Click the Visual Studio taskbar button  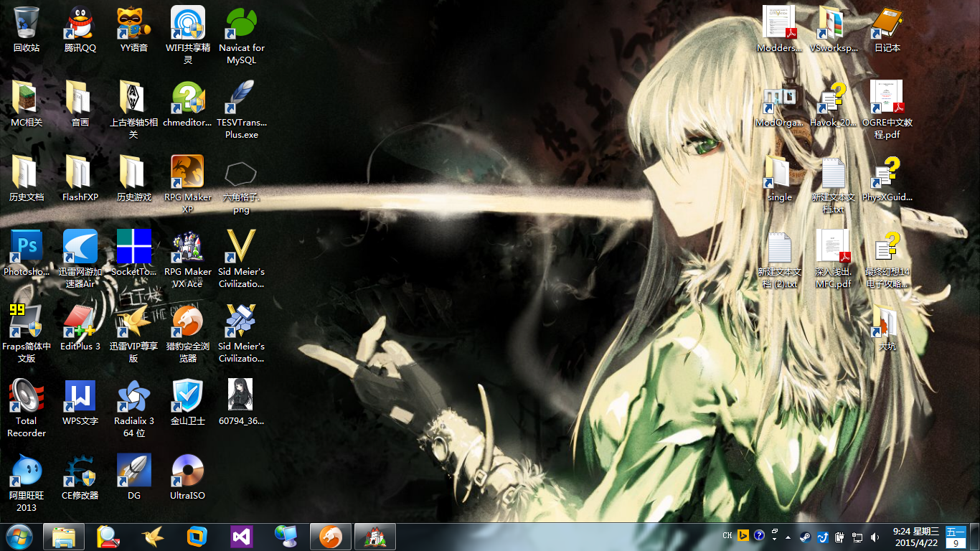click(241, 537)
